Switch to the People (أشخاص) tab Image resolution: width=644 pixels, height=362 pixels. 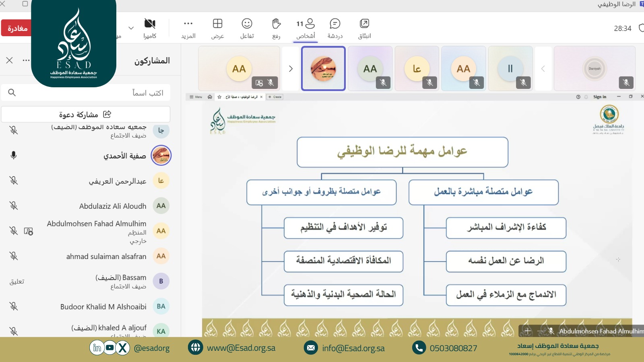click(305, 28)
